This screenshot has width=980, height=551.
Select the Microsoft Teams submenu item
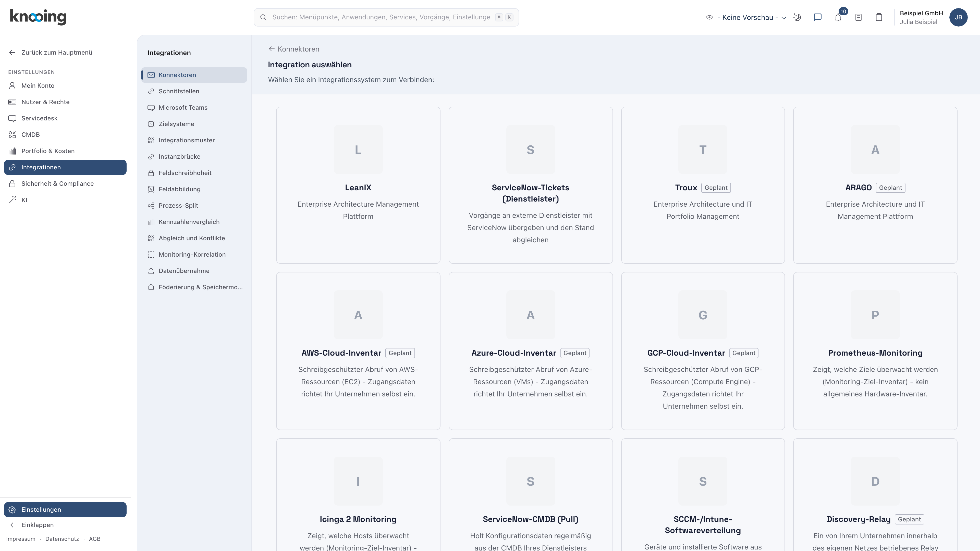point(194,108)
